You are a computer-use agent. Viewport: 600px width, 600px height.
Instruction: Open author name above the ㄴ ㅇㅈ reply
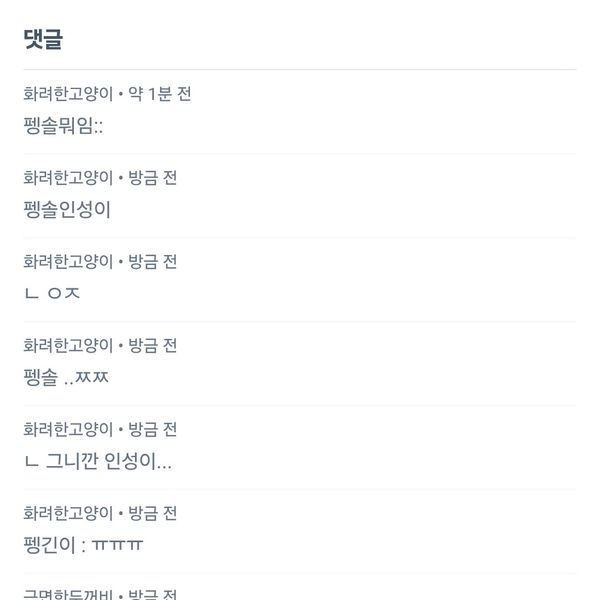point(68,262)
